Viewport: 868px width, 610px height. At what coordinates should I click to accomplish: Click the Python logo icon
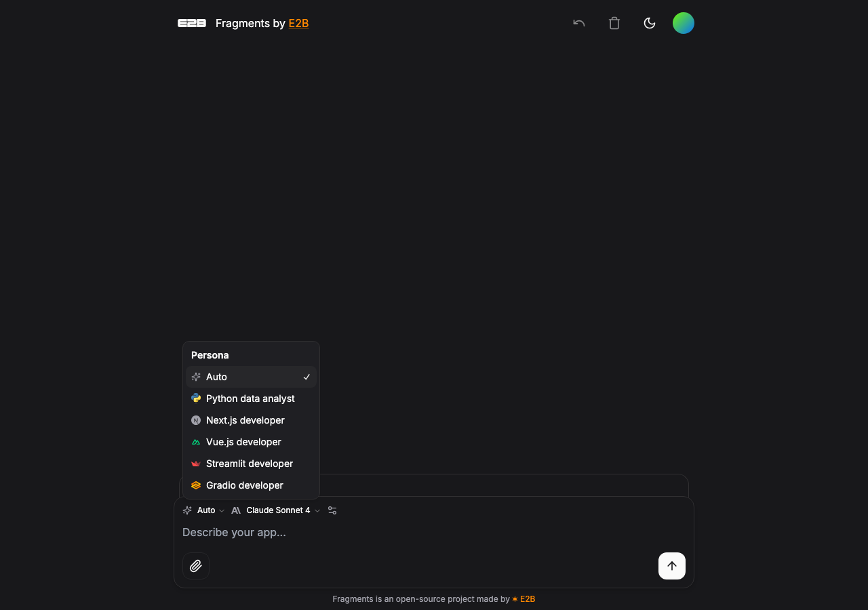pos(196,399)
